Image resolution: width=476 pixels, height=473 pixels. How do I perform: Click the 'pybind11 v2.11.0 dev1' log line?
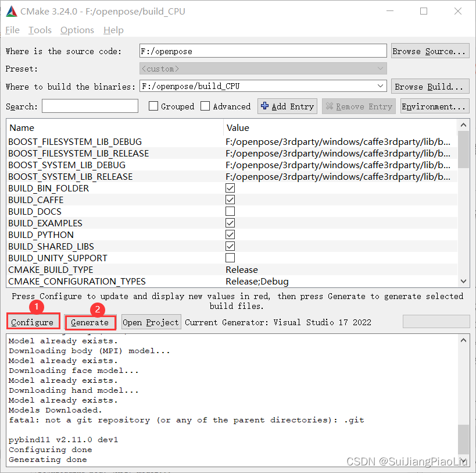[x=63, y=440]
